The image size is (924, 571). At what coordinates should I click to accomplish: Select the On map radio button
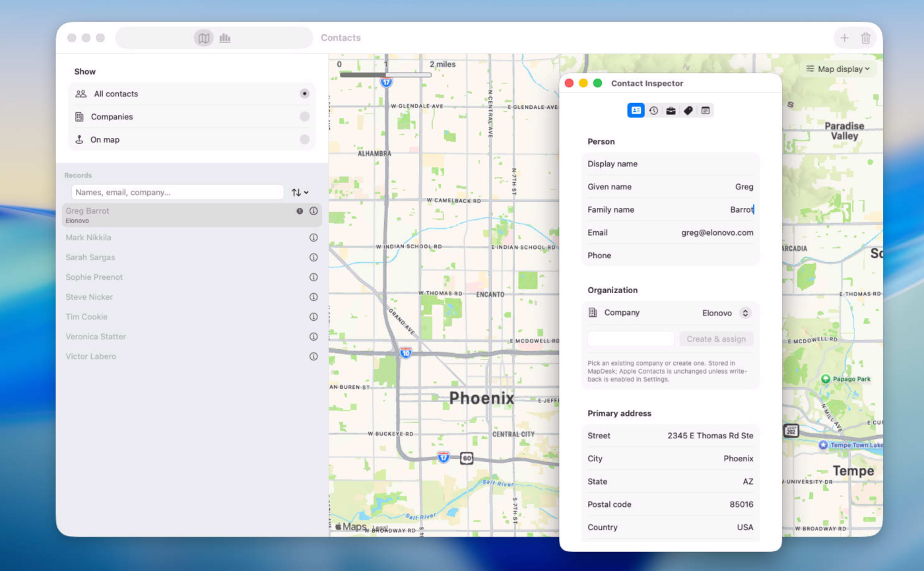tap(304, 140)
